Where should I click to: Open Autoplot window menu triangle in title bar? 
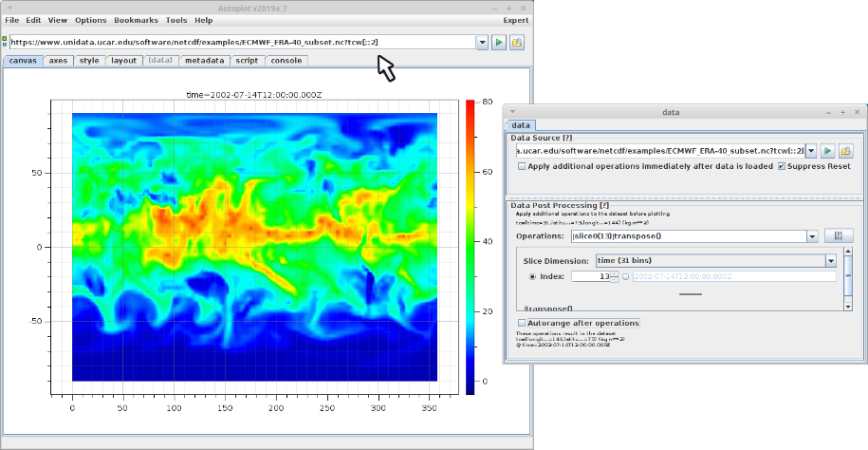pyautogui.click(x=11, y=9)
